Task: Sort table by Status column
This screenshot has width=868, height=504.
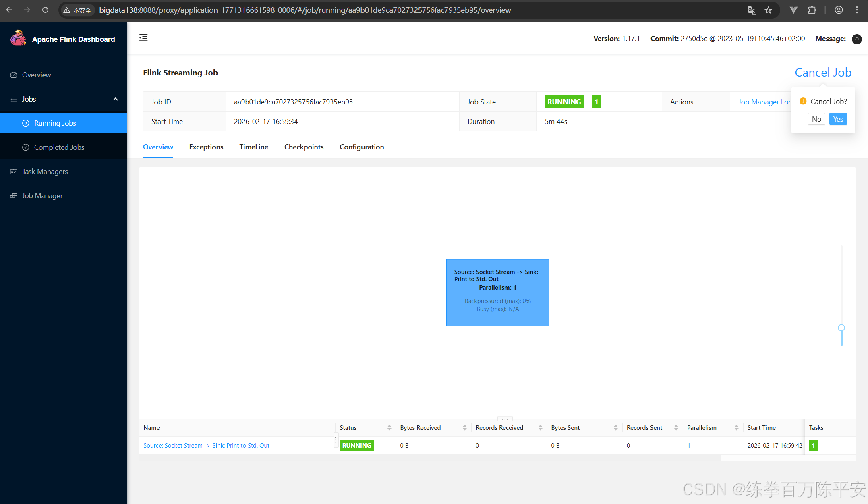Action: (x=389, y=428)
